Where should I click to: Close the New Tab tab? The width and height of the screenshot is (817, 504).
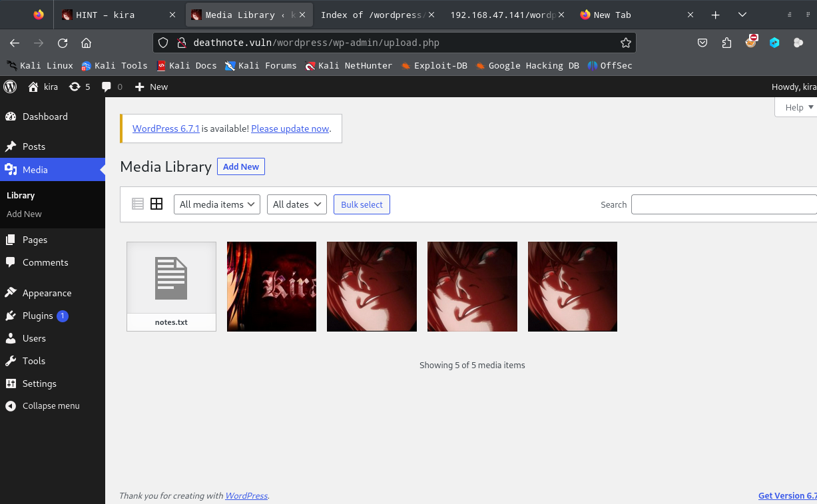click(x=690, y=15)
